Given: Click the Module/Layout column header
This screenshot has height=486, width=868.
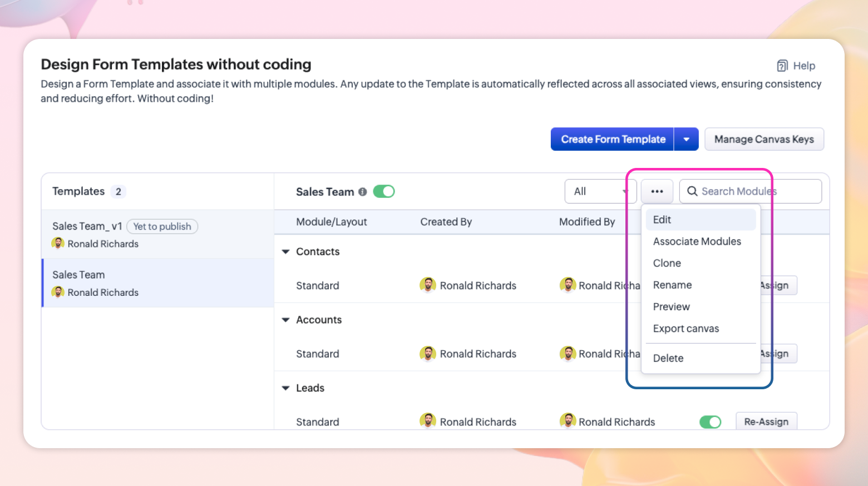Looking at the screenshot, I should pos(332,222).
